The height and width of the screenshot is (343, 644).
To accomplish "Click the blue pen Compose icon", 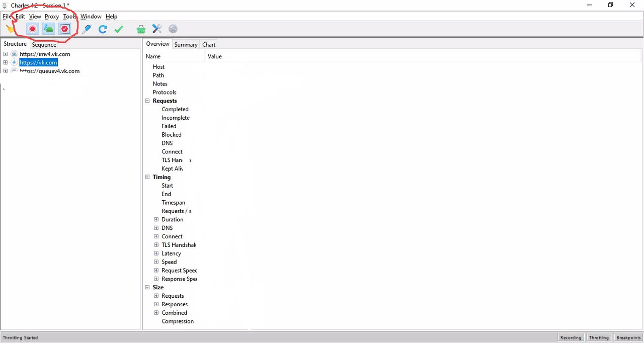I will [87, 29].
